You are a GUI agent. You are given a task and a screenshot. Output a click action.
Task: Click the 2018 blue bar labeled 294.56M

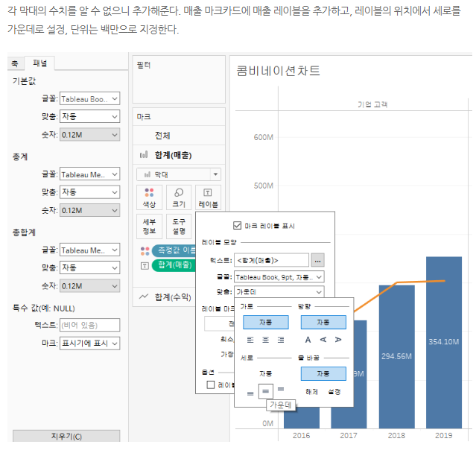pos(396,357)
